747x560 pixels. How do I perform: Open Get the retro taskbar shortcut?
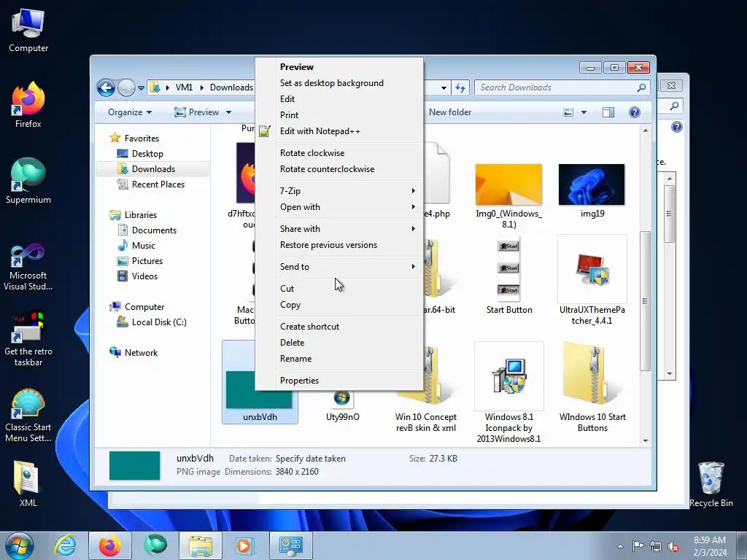pos(28,339)
